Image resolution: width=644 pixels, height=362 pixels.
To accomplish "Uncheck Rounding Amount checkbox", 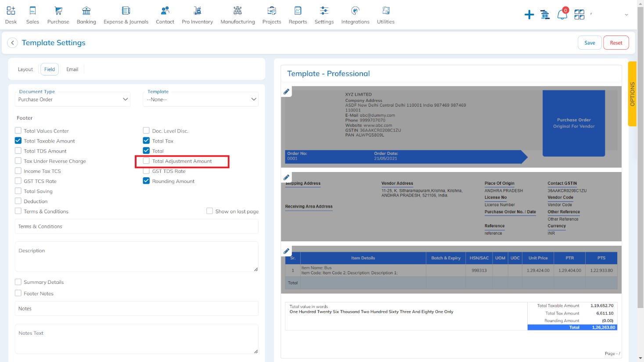I will click(146, 181).
